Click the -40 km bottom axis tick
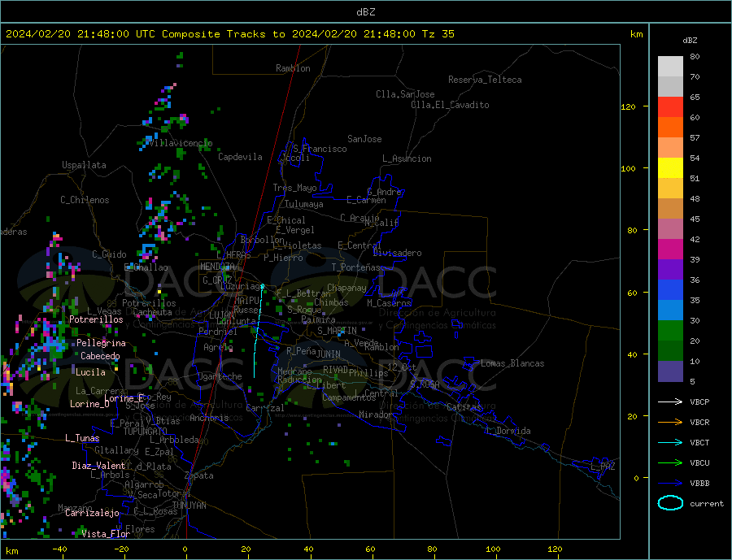The height and width of the screenshot is (560, 732). click(59, 549)
